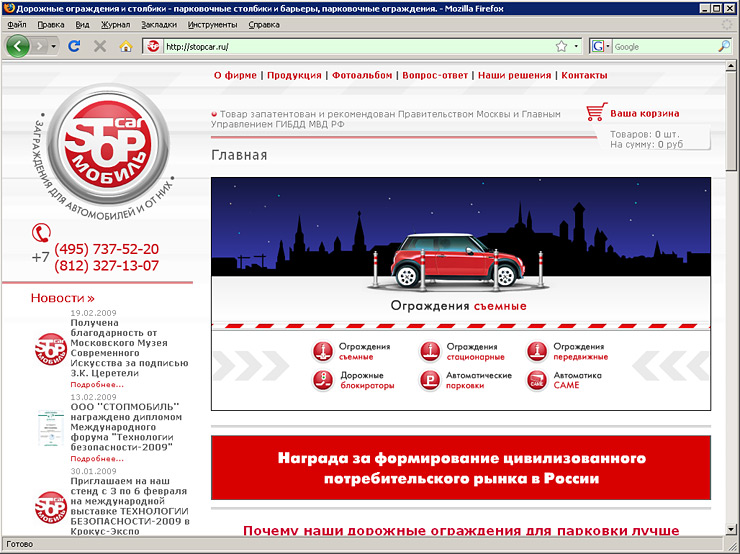
Task: Click the Home icon in the toolbar
Action: tap(126, 46)
